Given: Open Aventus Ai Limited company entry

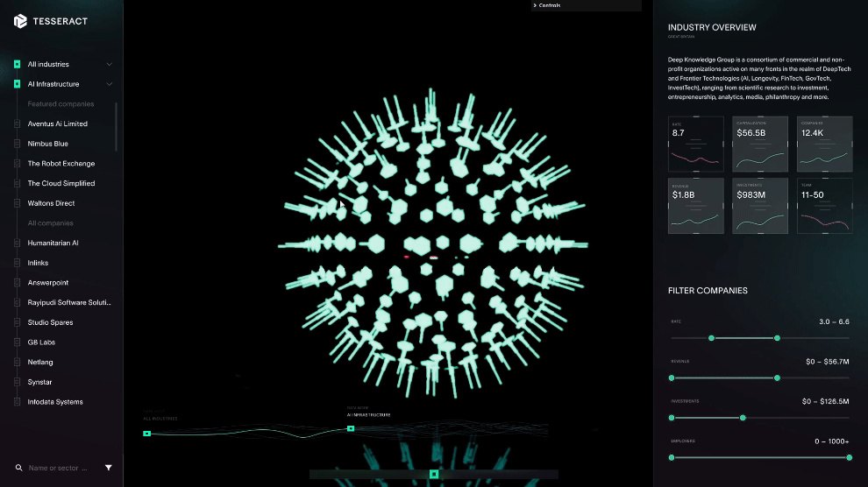Looking at the screenshot, I should (x=58, y=124).
